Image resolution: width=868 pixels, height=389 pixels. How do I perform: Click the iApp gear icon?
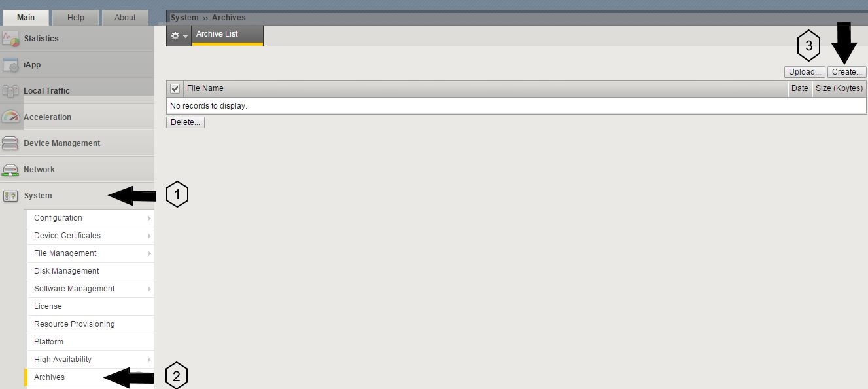pyautogui.click(x=10, y=65)
